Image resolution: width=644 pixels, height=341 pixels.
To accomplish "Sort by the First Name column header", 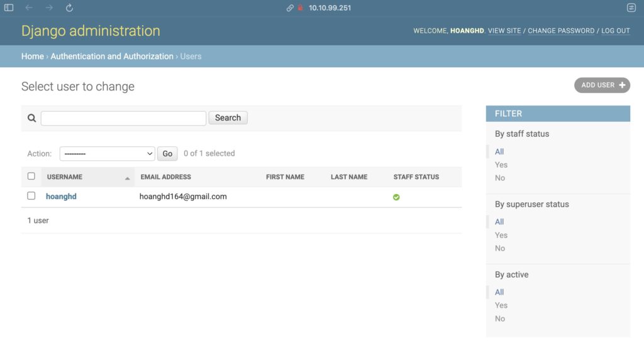I will [x=285, y=177].
